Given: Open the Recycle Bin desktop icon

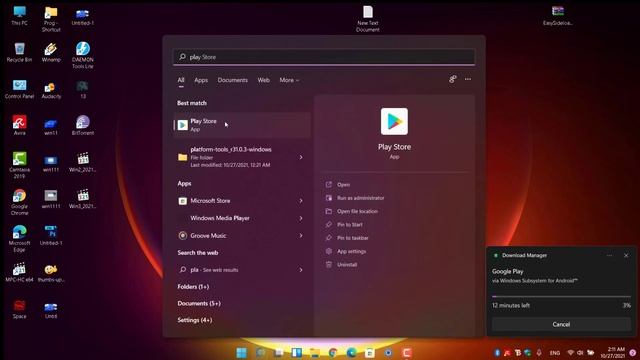Looking at the screenshot, I should coord(20,52).
